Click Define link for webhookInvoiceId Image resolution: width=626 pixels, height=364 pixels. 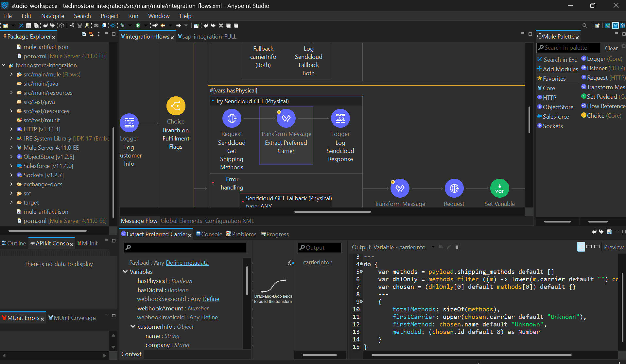[x=209, y=317]
